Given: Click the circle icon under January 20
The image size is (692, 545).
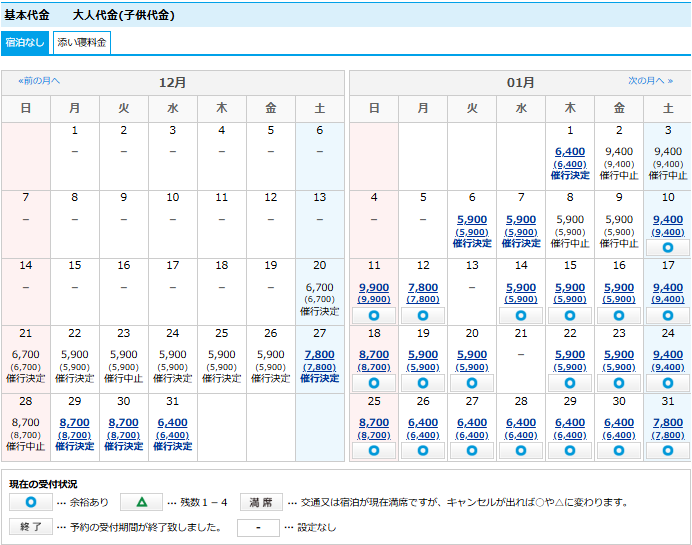Looking at the screenshot, I should 472,382.
